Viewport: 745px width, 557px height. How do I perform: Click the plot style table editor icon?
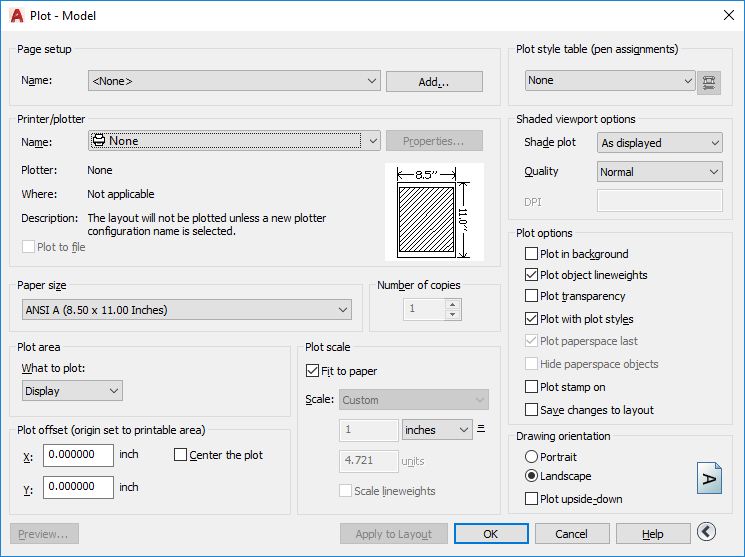(709, 81)
